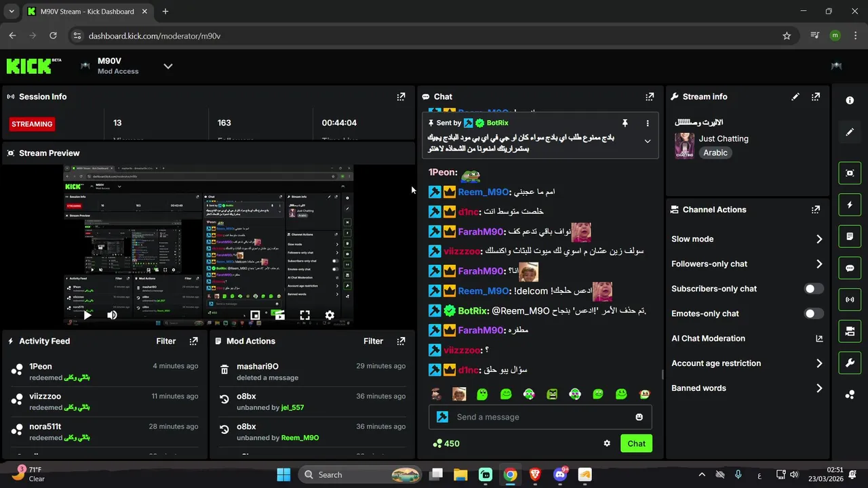The width and height of the screenshot is (868, 488).
Task: Click the STREAMING status badge
Action: pos(32,124)
